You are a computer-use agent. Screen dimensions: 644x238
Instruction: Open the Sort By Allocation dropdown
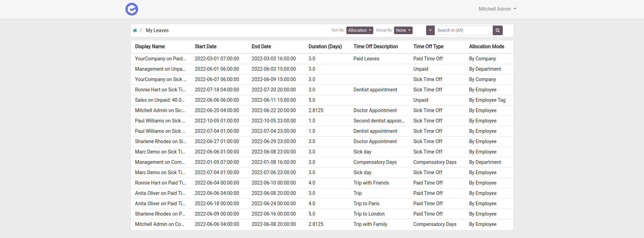(x=359, y=30)
